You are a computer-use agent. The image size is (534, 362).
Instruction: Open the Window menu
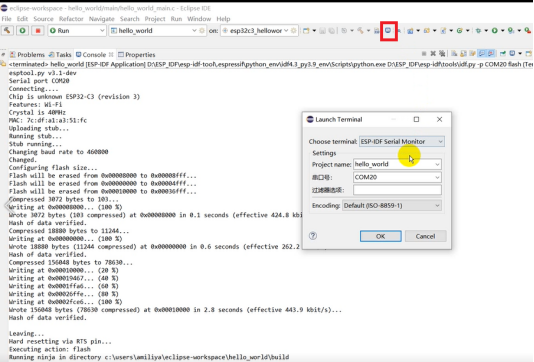199,19
